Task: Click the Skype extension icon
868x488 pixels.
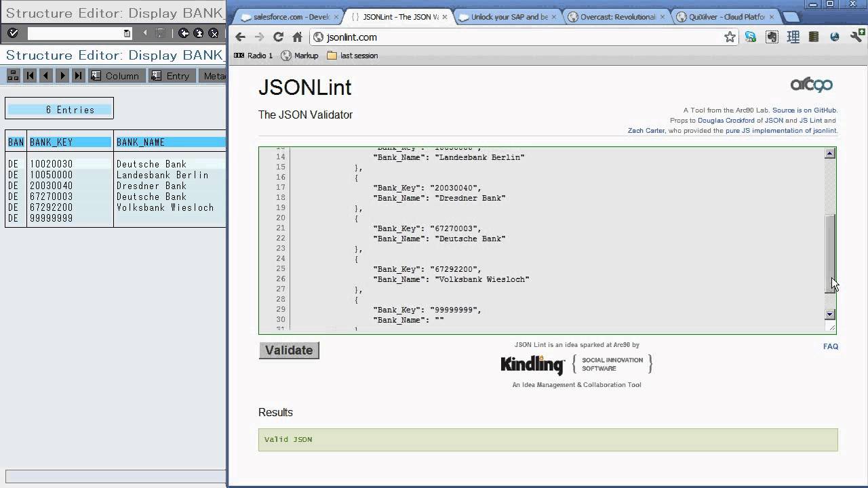Action: [x=751, y=37]
